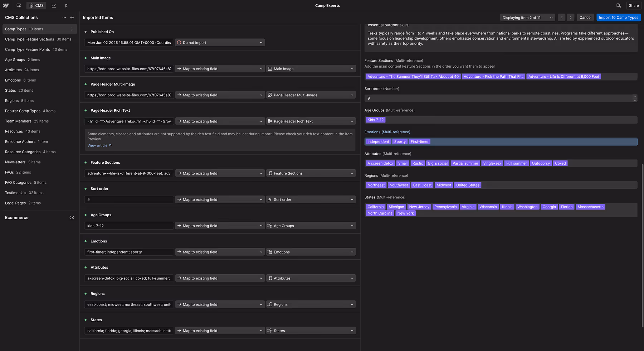Toggle the green import dot for Sort order
The height and width of the screenshot is (351, 644).
pyautogui.click(x=85, y=189)
